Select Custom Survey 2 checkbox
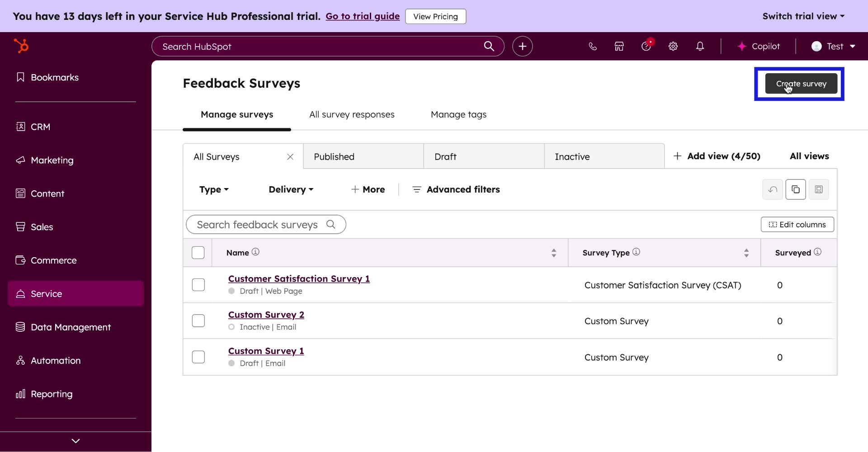 [198, 320]
